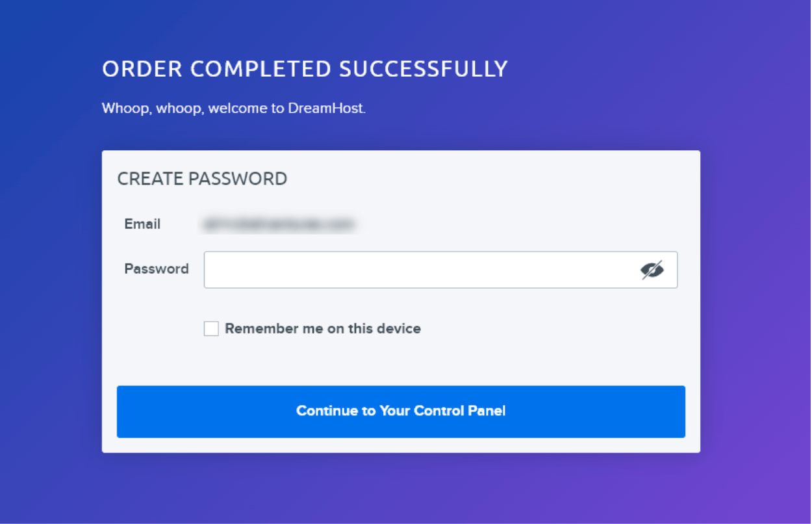Click the welcome to DreamHost message

[234, 108]
